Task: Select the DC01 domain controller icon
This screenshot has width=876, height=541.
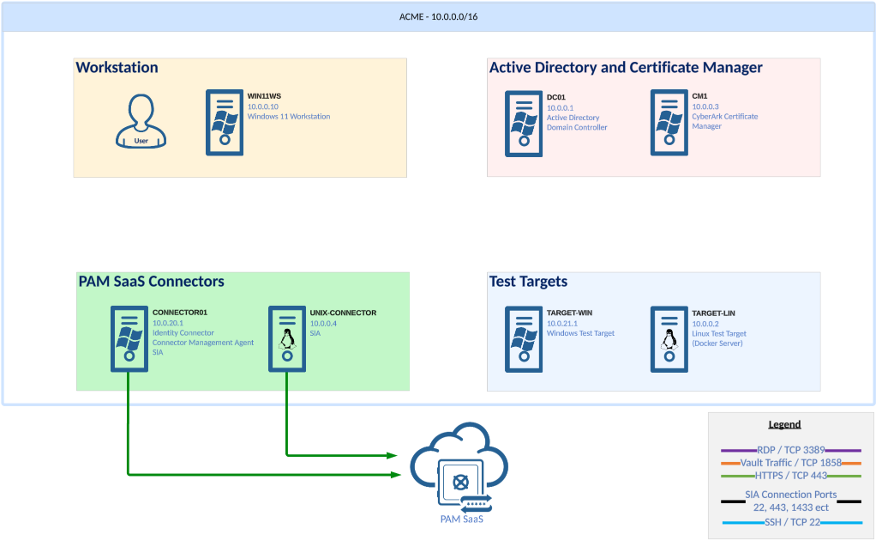Action: pos(523,122)
